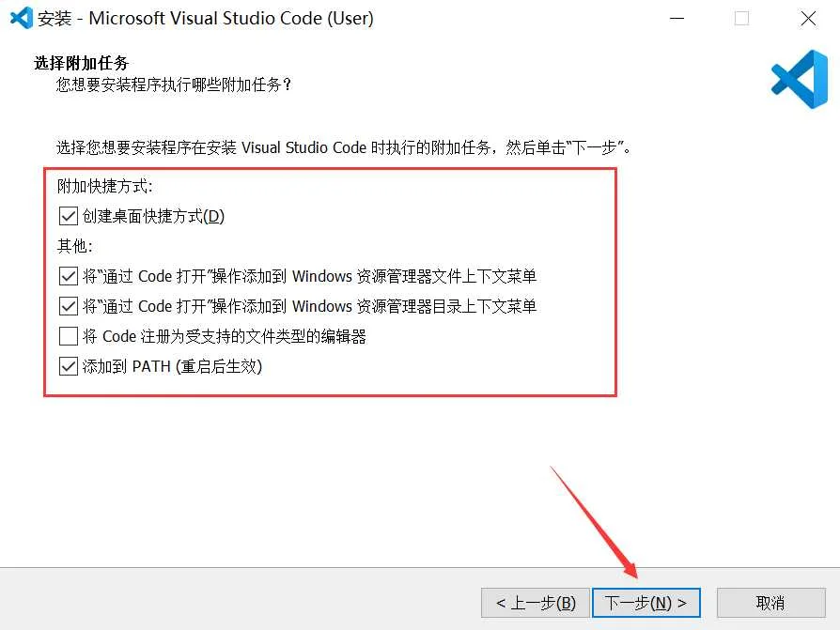The height and width of the screenshot is (630, 840).
Task: Click the 将 Code 注册为受支持的文件类型的编辑器 label text
Action: click(x=224, y=336)
